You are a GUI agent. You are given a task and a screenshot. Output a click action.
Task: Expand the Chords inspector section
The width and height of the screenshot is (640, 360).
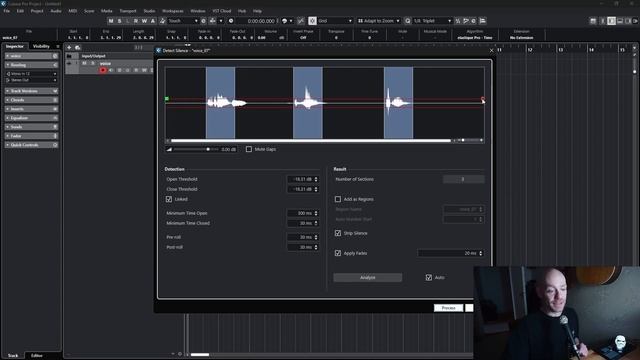(x=31, y=100)
